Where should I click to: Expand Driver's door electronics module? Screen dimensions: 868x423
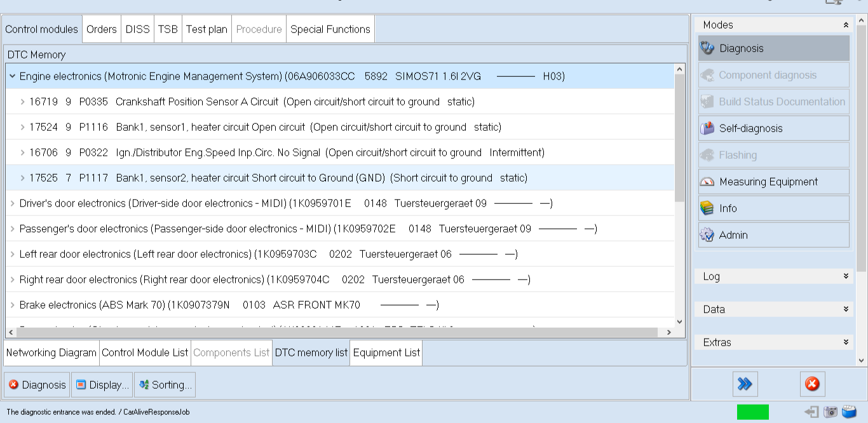click(12, 203)
